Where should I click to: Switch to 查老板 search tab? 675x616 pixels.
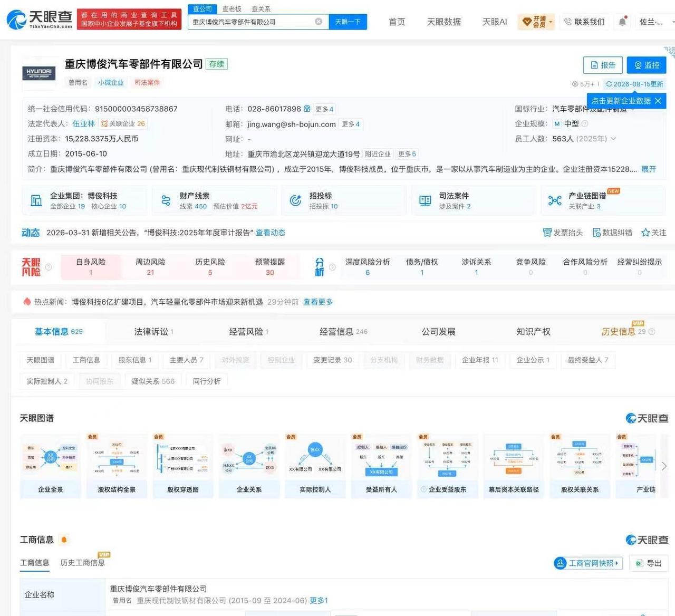[x=232, y=9]
